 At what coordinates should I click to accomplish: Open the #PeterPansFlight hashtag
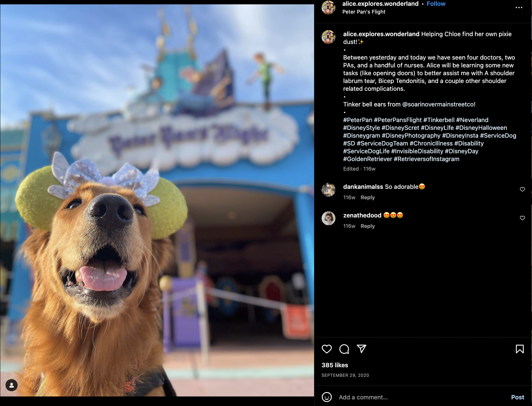398,120
